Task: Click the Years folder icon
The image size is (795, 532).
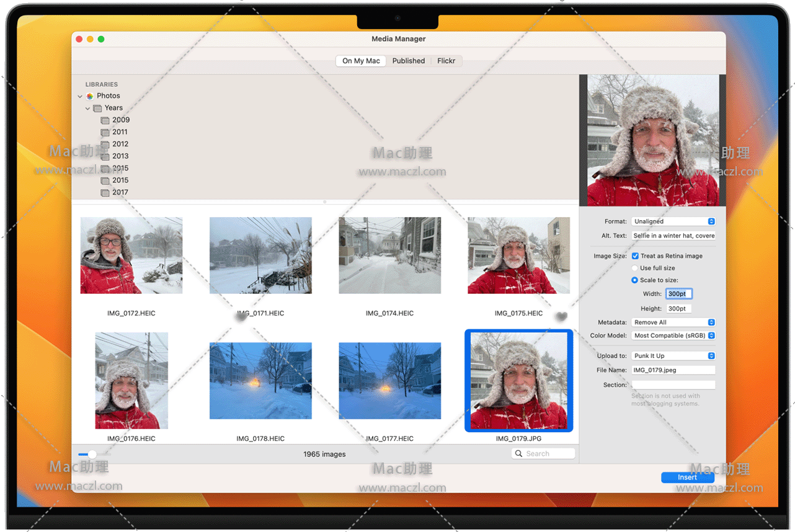Action: click(97, 109)
